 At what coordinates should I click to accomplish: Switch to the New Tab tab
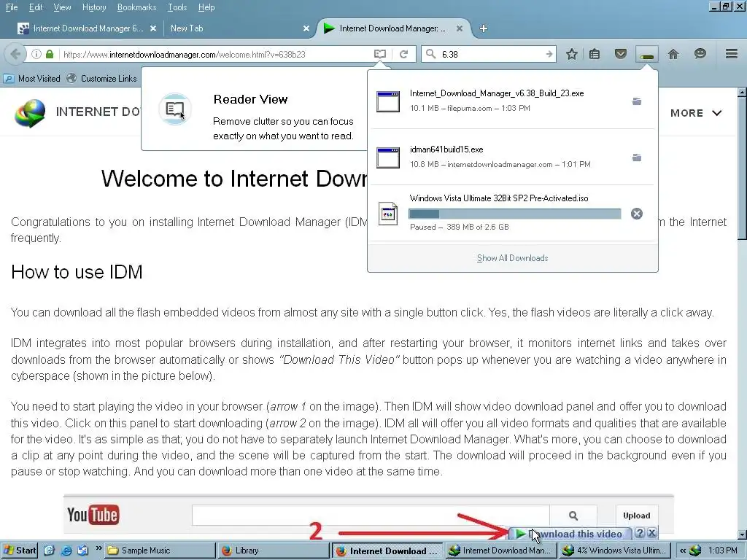(233, 28)
